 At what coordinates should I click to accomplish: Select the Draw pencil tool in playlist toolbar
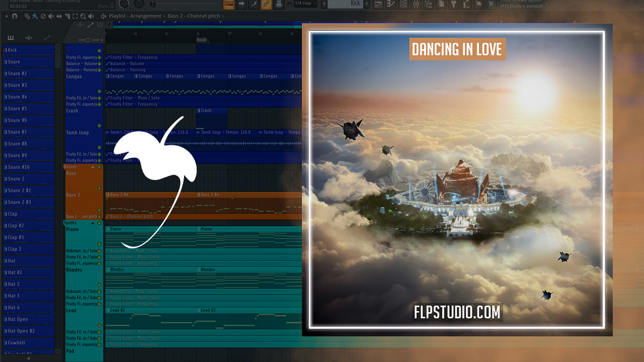click(27, 16)
